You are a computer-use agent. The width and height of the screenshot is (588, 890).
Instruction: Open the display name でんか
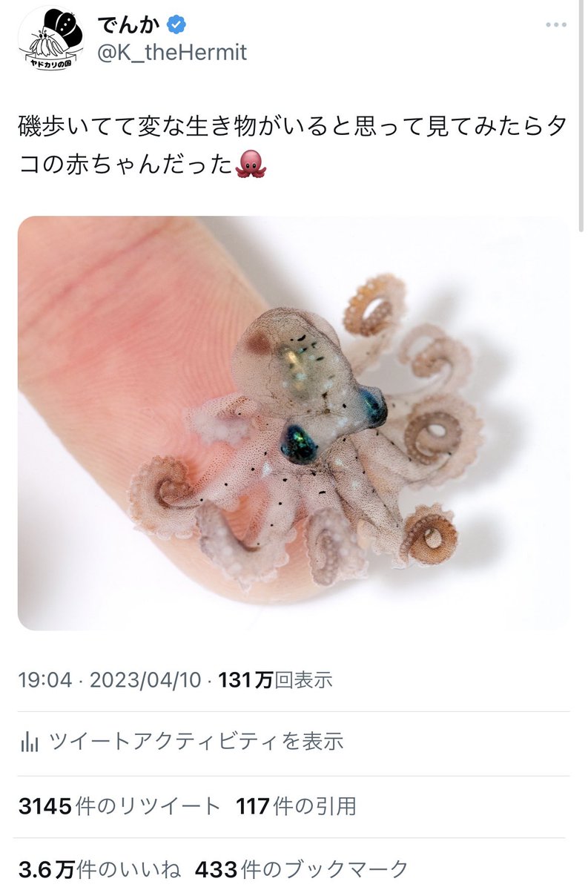click(x=129, y=24)
